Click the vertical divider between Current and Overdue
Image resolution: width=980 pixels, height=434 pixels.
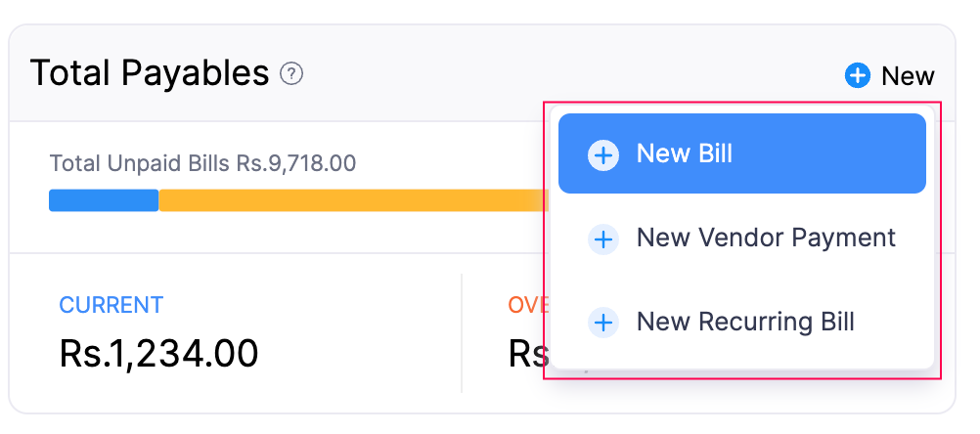pos(462,332)
